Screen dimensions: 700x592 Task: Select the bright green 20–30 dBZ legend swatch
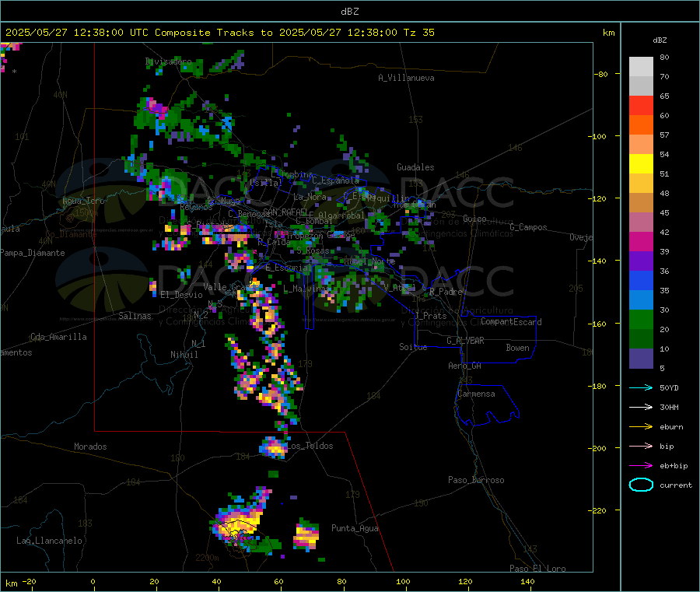(x=641, y=319)
